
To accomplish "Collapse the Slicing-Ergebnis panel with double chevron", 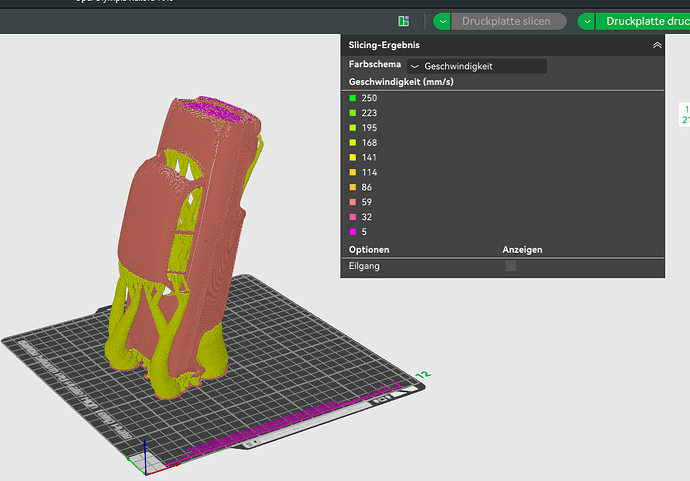I will point(657,45).
